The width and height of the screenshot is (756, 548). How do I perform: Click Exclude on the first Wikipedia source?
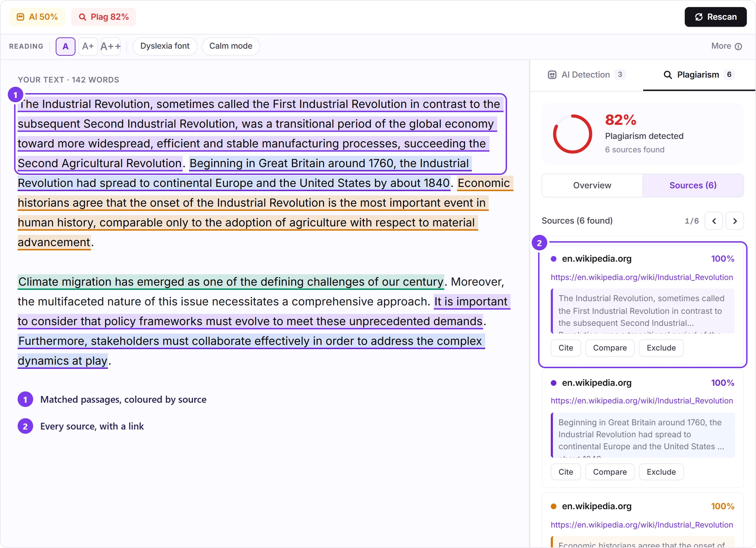click(x=661, y=348)
